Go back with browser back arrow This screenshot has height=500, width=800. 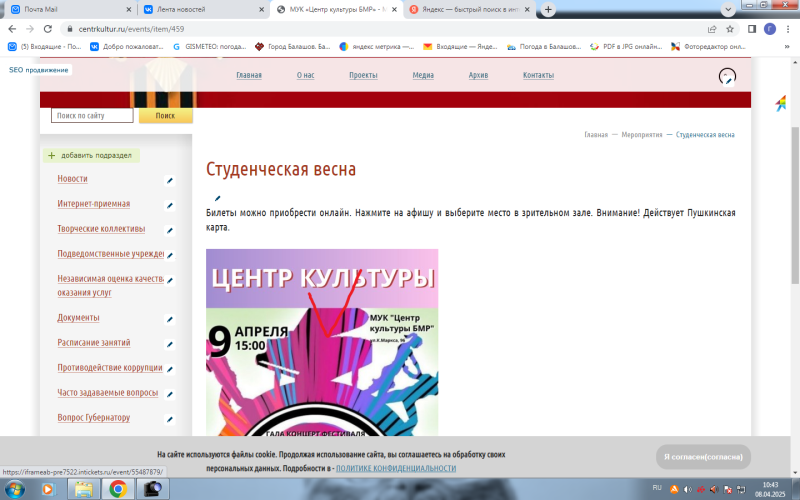(x=12, y=29)
